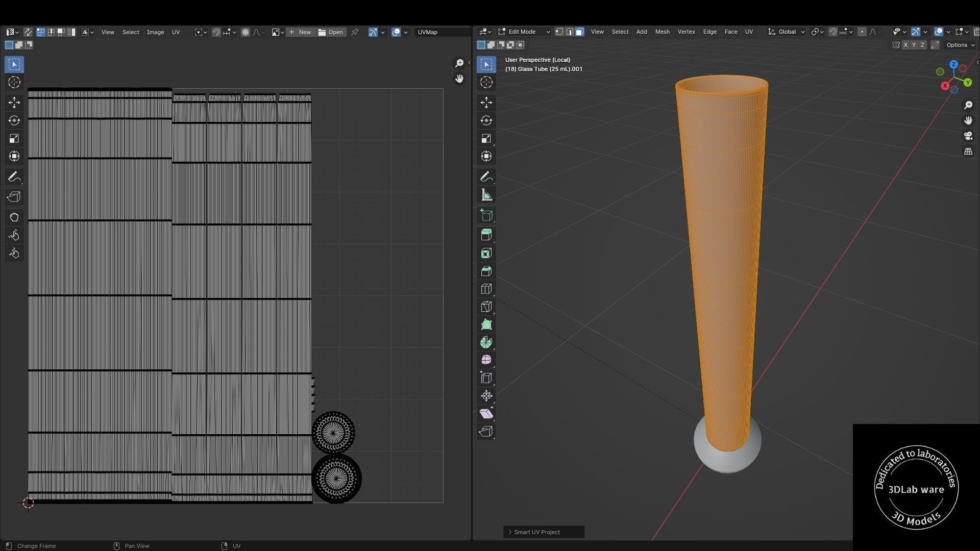Open the Add menu
The height and width of the screenshot is (551, 980).
click(x=641, y=32)
